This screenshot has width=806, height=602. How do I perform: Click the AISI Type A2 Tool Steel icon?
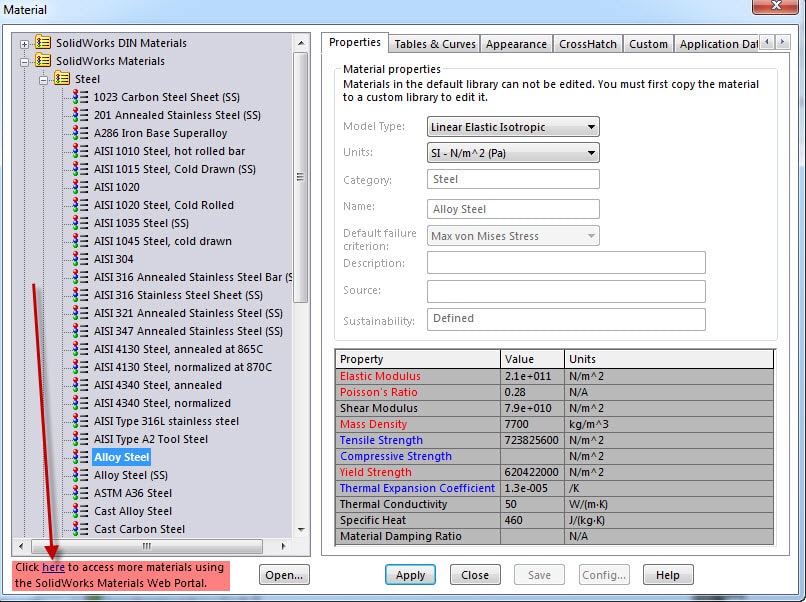pyautogui.click(x=80, y=439)
